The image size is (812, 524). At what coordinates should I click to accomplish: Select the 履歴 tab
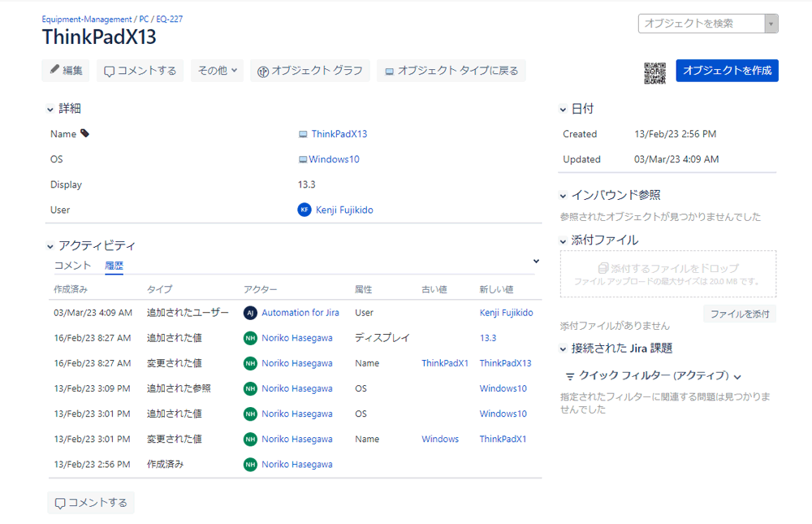(114, 266)
